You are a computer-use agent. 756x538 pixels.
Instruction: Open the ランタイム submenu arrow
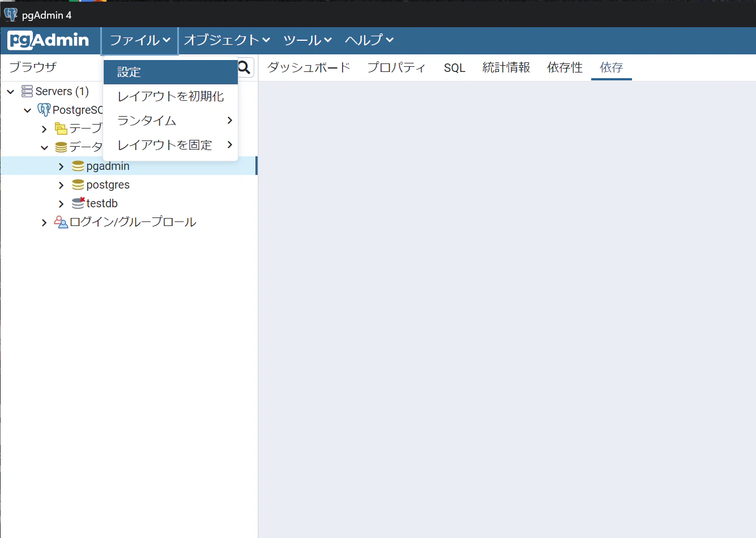229,120
